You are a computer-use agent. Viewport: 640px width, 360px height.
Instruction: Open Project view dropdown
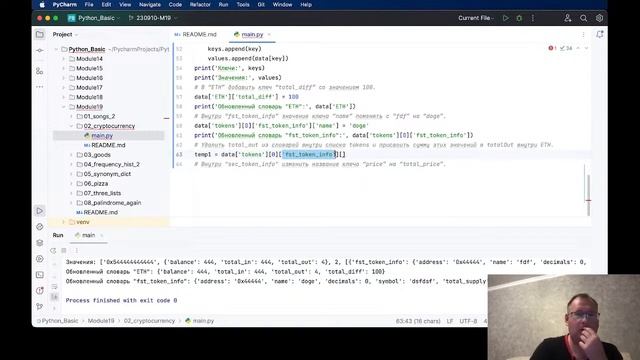(65, 35)
